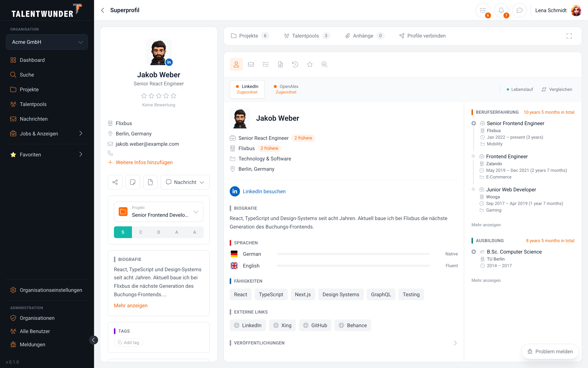Open Alle Benutzer in administration

pos(47,331)
